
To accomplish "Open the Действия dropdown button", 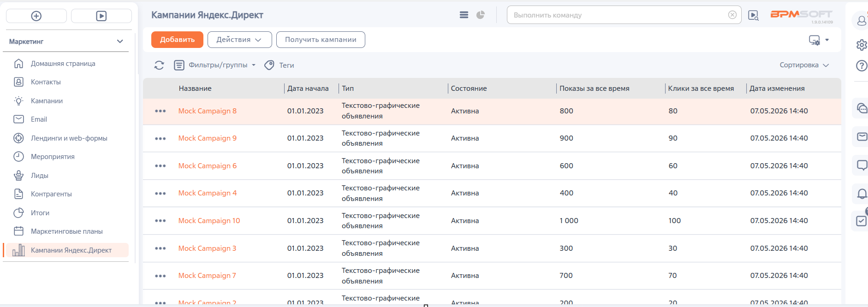I will 240,40.
